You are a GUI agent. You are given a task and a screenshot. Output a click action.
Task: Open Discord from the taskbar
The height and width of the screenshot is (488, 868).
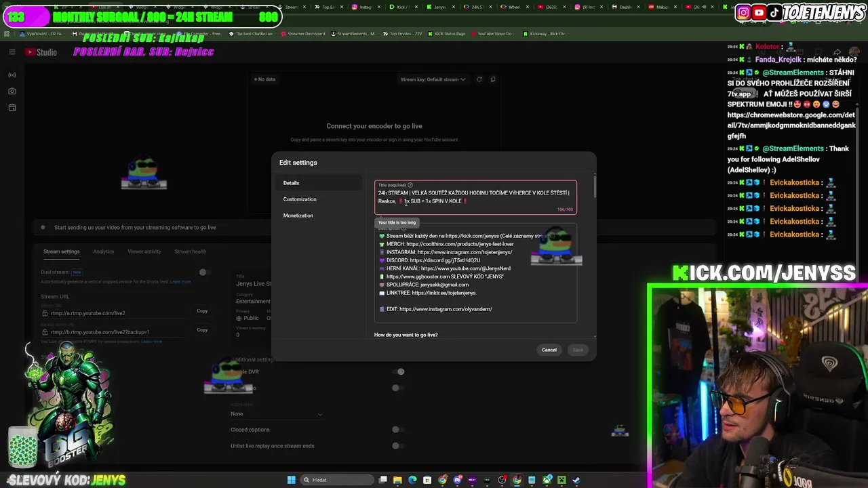coord(458,480)
